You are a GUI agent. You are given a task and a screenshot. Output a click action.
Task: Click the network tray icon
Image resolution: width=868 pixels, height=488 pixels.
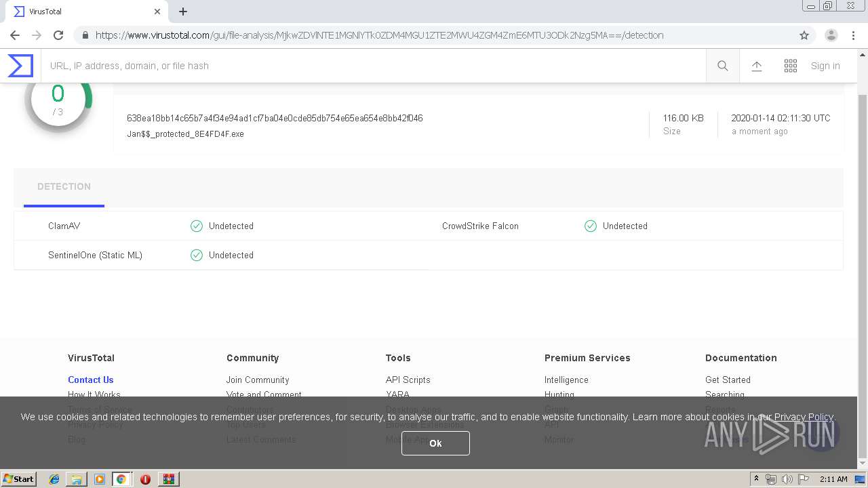click(x=771, y=479)
